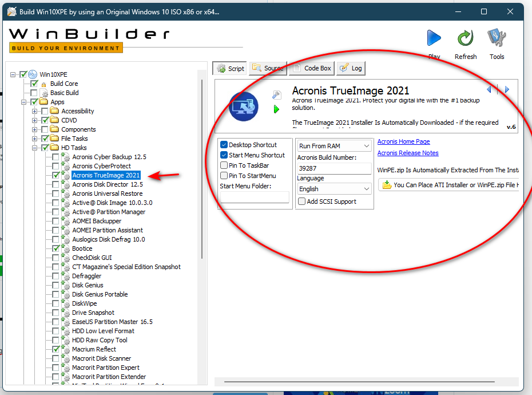Expand the File Tasks folder node
532x395 pixels.
click(x=34, y=139)
